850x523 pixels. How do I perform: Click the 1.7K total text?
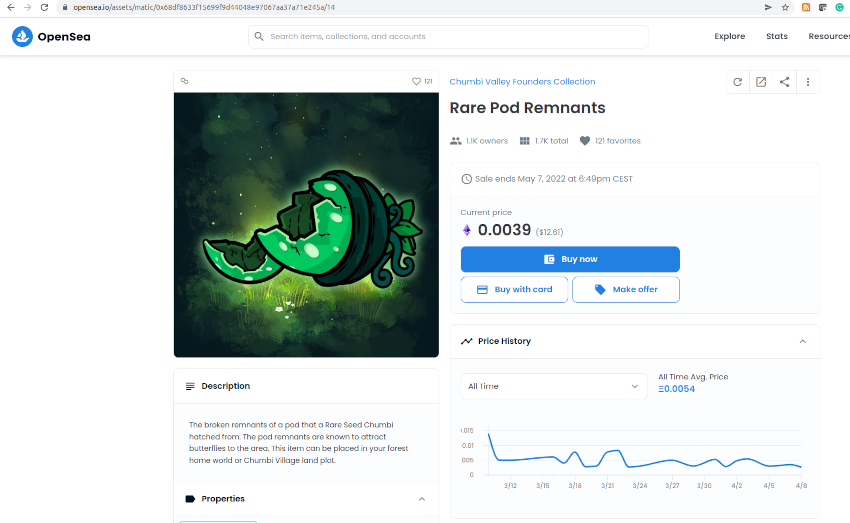click(551, 141)
